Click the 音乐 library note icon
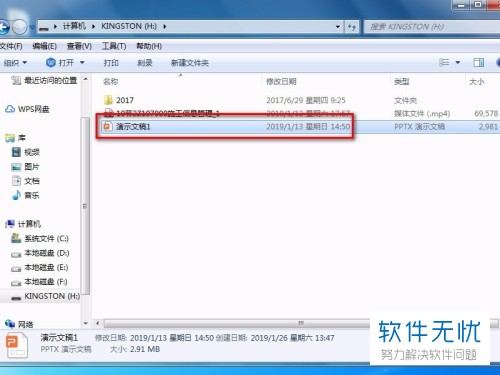The height and width of the screenshot is (375, 500). click(16, 195)
